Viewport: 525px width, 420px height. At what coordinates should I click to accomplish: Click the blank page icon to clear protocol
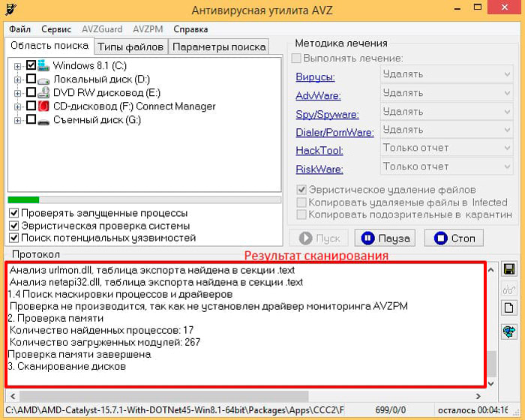pos(509,308)
